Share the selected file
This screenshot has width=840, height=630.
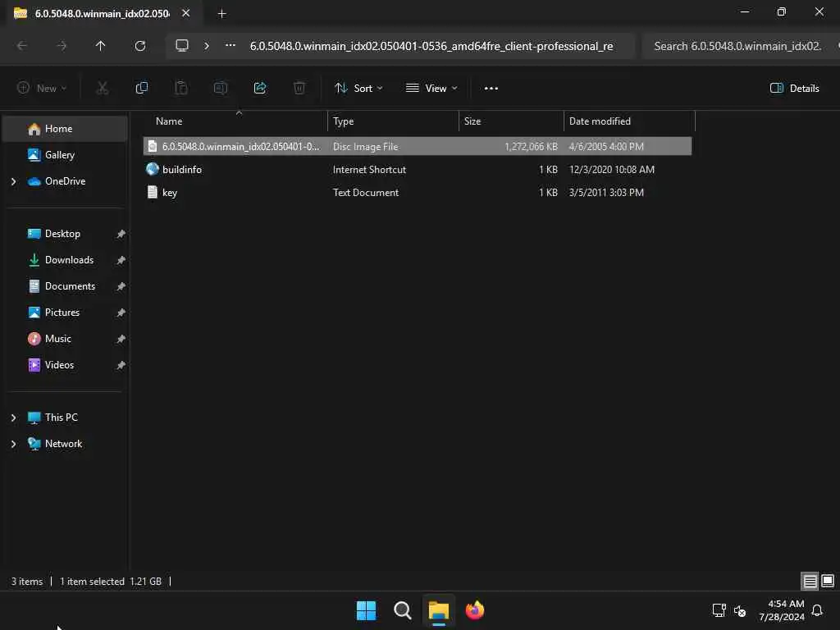(x=260, y=88)
